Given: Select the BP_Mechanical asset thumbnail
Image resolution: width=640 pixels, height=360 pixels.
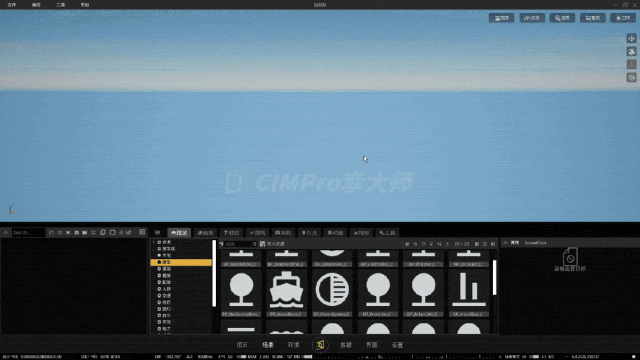Looking at the screenshot, I should coord(241,293).
